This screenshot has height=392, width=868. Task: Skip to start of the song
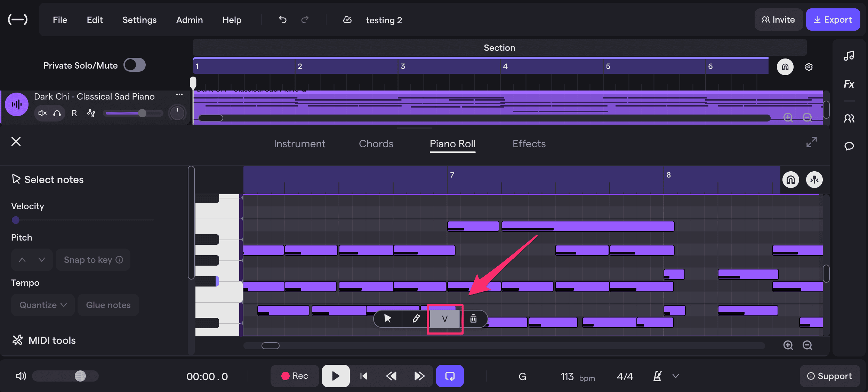[364, 376]
